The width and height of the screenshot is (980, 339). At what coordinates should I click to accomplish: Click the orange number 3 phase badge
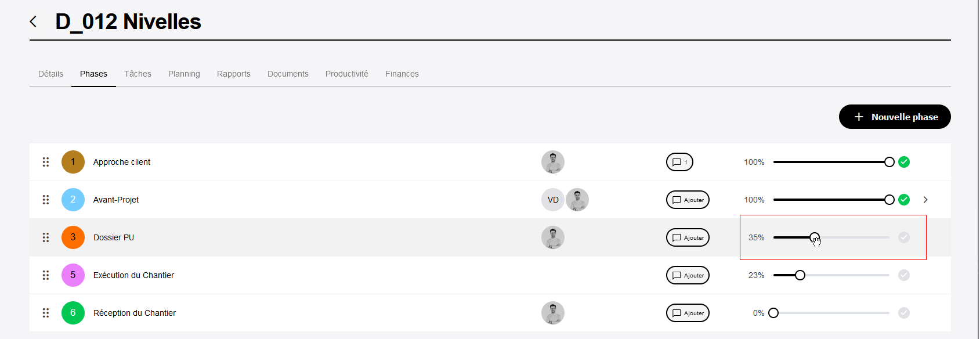[x=73, y=237]
